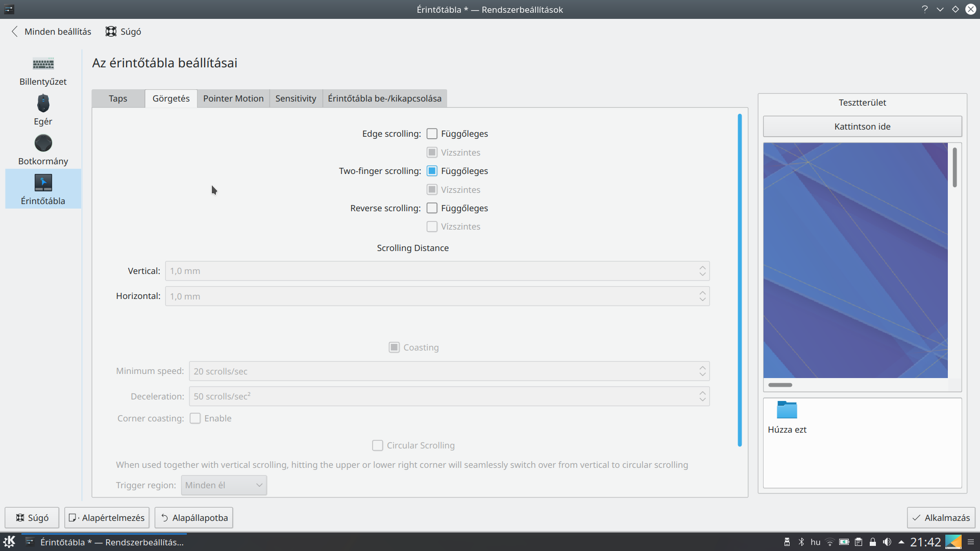This screenshot has width=980, height=551.
Task: Open the KDE application launcher icon
Action: pos(9,542)
